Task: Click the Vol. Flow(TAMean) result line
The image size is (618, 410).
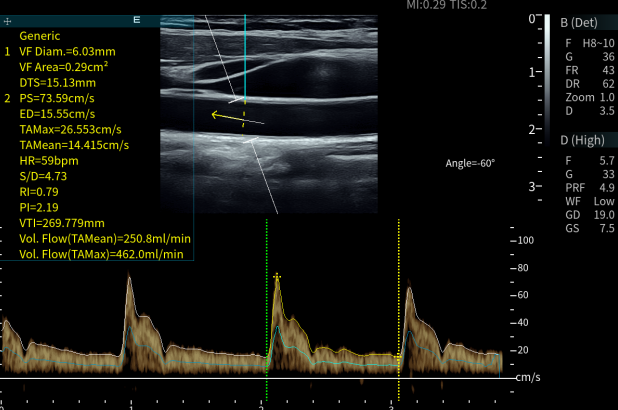Action: tap(104, 239)
